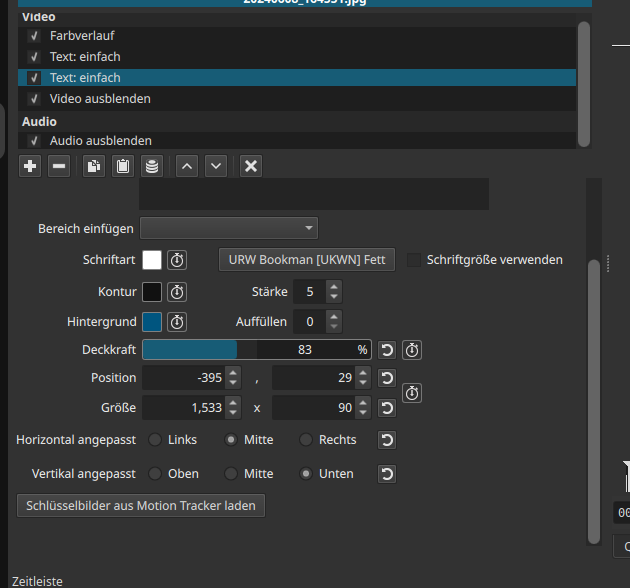Click the paste filters icon
This screenshot has width=630, height=588.
[122, 166]
